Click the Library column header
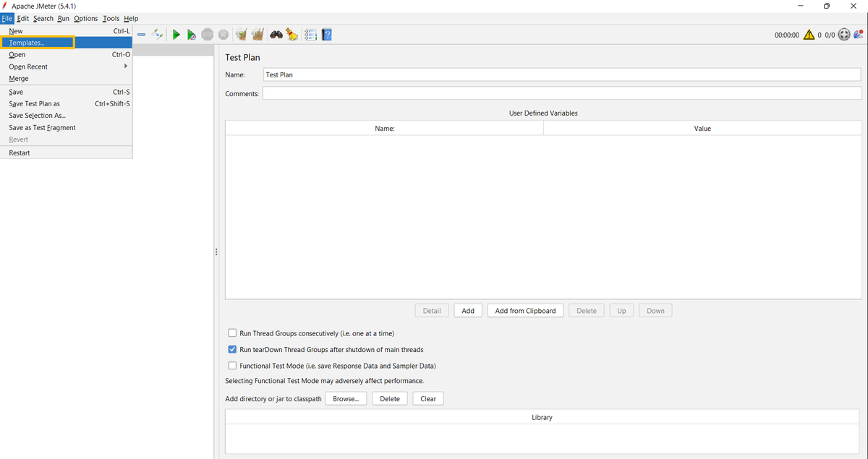Screen dimensions: 868x459 (542, 417)
